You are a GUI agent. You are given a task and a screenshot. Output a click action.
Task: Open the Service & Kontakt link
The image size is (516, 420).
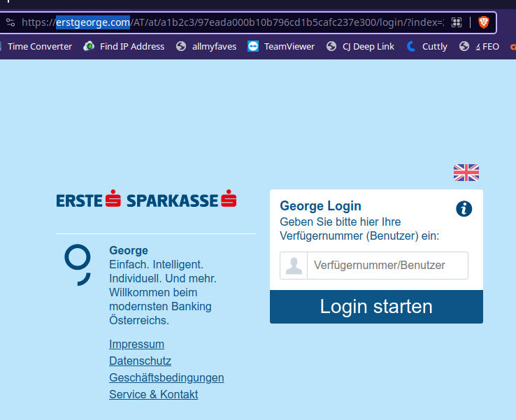tap(153, 394)
